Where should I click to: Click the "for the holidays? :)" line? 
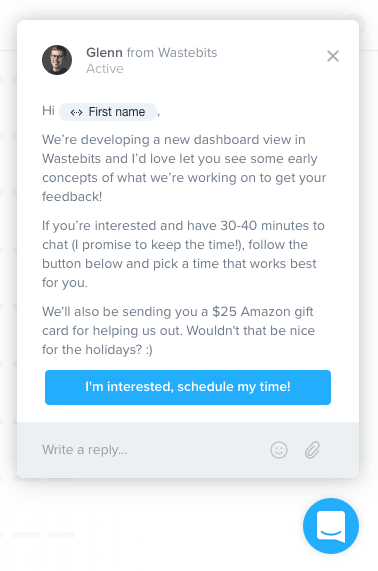click(97, 350)
